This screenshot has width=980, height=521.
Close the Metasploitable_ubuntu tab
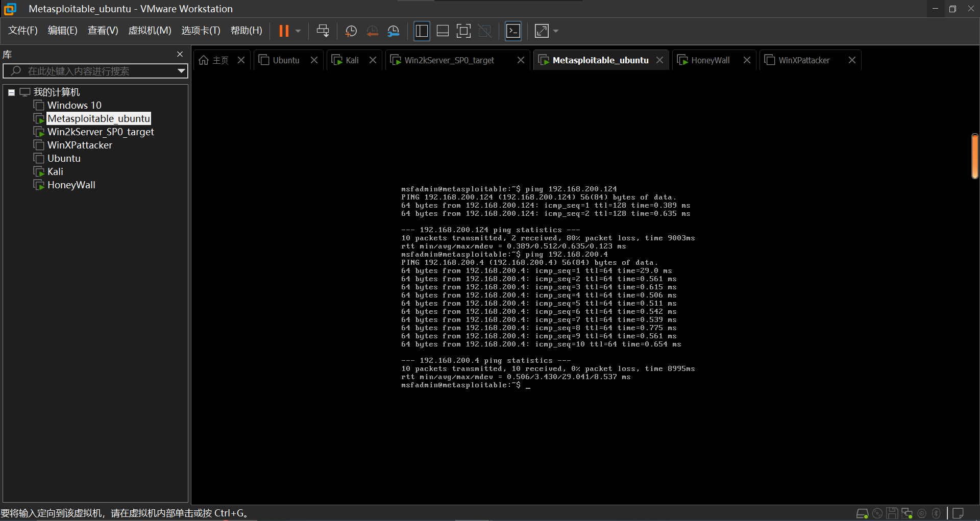(x=660, y=60)
